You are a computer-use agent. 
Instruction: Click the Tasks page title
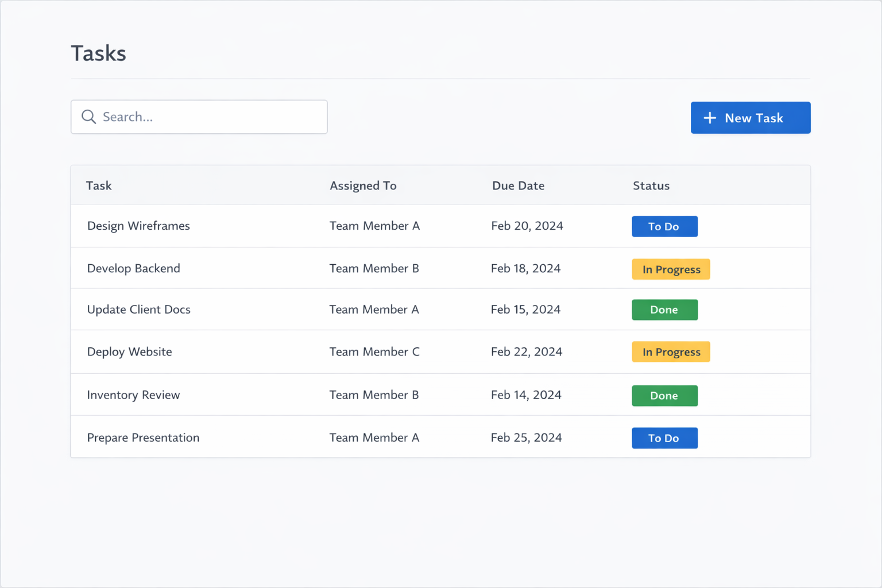pyautogui.click(x=98, y=53)
